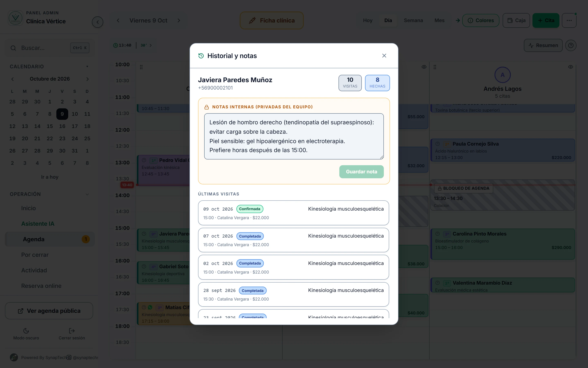Click the Guardar nota button
The height and width of the screenshot is (368, 588).
pos(361,172)
